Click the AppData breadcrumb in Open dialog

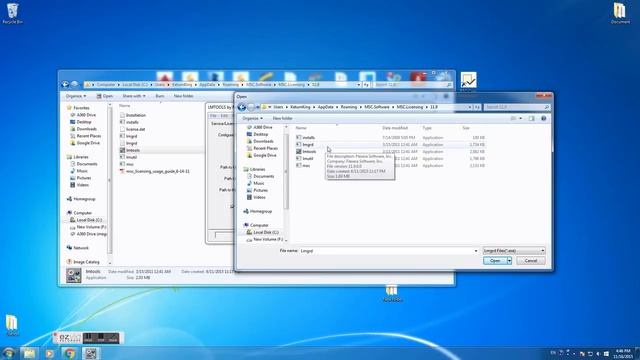coord(325,107)
